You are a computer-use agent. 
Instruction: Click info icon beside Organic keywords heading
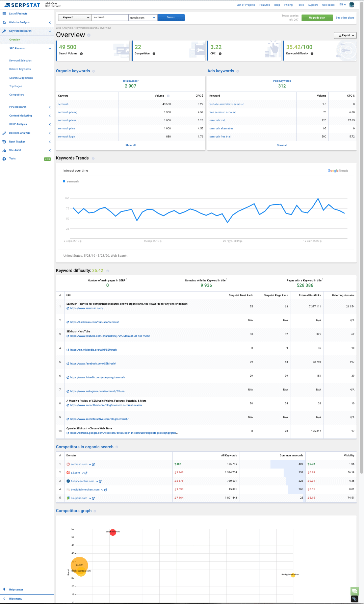(x=94, y=71)
